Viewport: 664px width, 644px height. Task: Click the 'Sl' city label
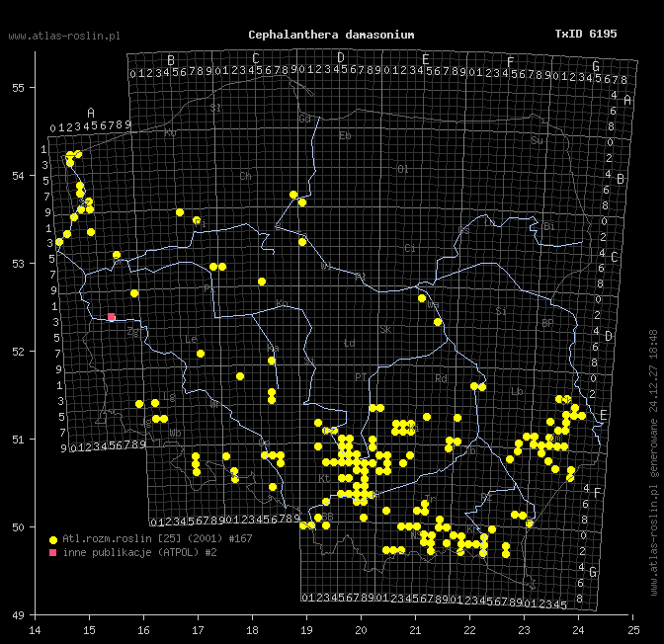(x=215, y=108)
